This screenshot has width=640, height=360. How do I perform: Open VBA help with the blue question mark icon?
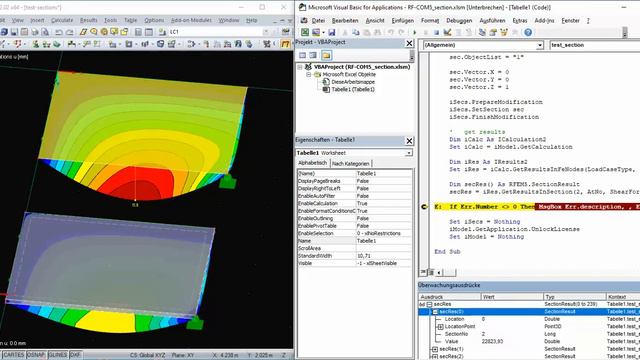point(528,32)
